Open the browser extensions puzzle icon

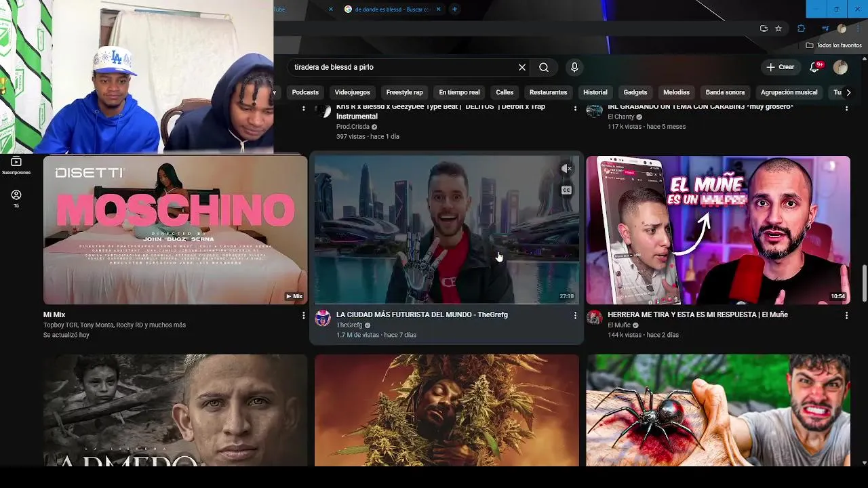point(802,28)
